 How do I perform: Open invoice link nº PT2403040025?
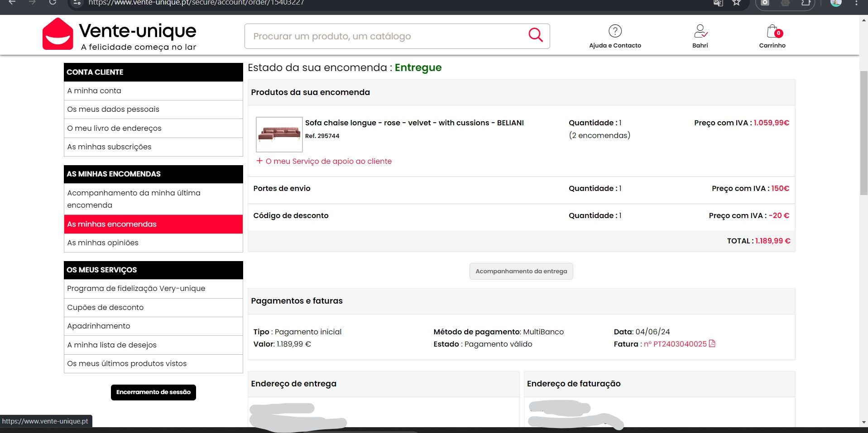pos(675,344)
